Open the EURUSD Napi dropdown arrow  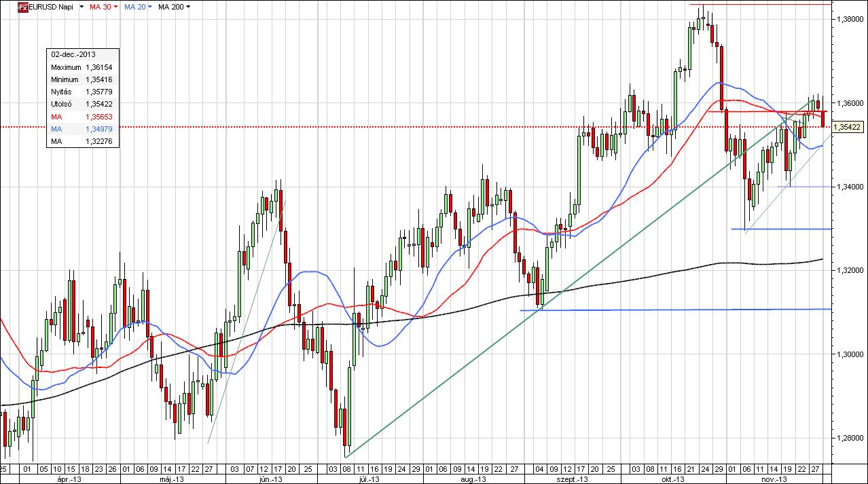82,7
